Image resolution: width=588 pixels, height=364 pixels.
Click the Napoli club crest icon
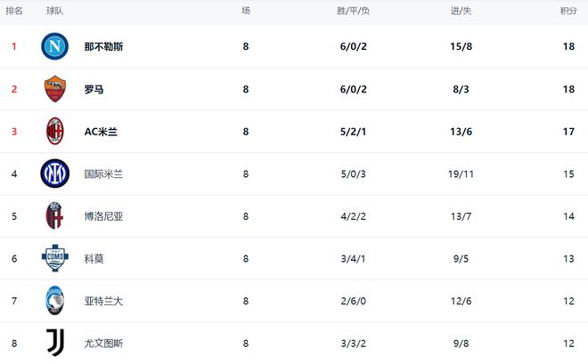[55, 46]
